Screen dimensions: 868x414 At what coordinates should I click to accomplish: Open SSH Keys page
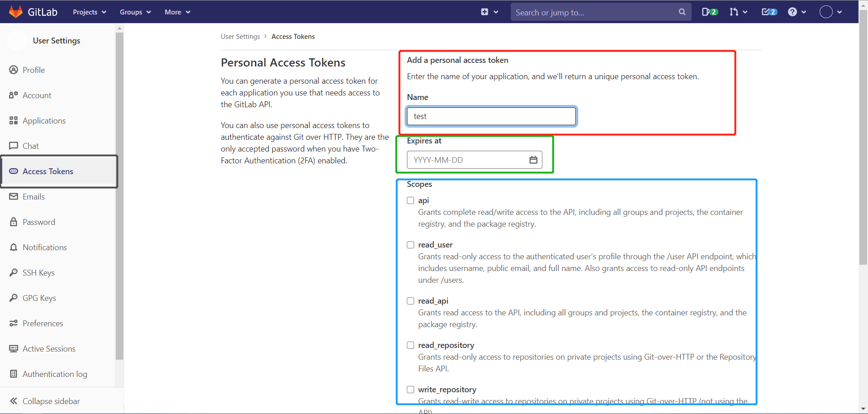(39, 273)
